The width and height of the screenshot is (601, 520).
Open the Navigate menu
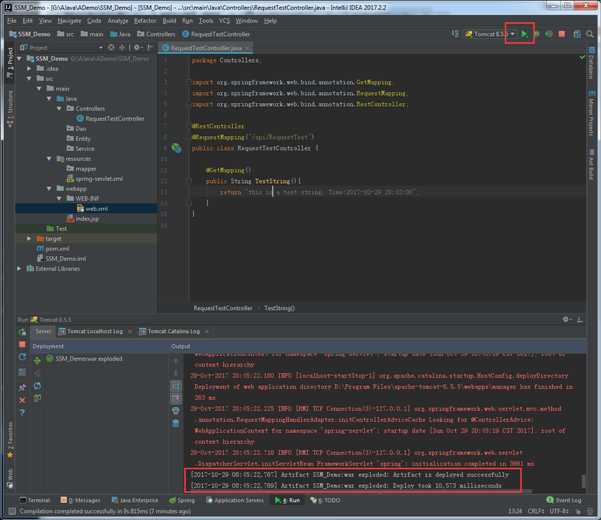click(x=69, y=21)
